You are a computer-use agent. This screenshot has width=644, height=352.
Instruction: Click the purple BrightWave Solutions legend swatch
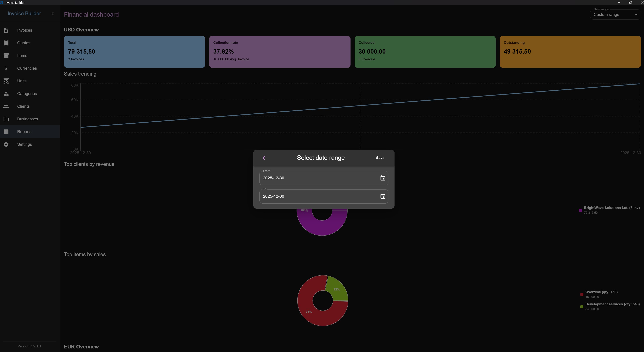coord(581,210)
